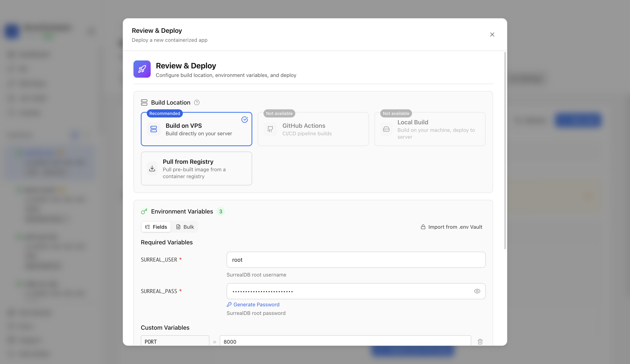This screenshot has width=630, height=364.
Task: Delete the PORT custom variable via trash icon
Action: click(x=480, y=341)
